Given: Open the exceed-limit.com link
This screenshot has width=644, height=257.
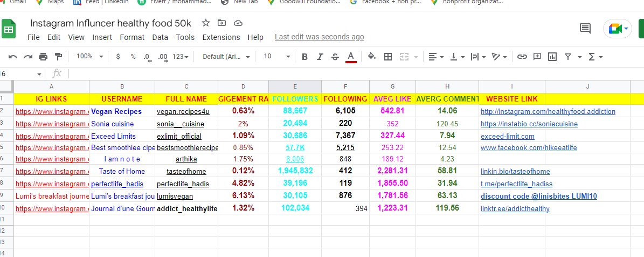Looking at the screenshot, I should click(x=508, y=136).
